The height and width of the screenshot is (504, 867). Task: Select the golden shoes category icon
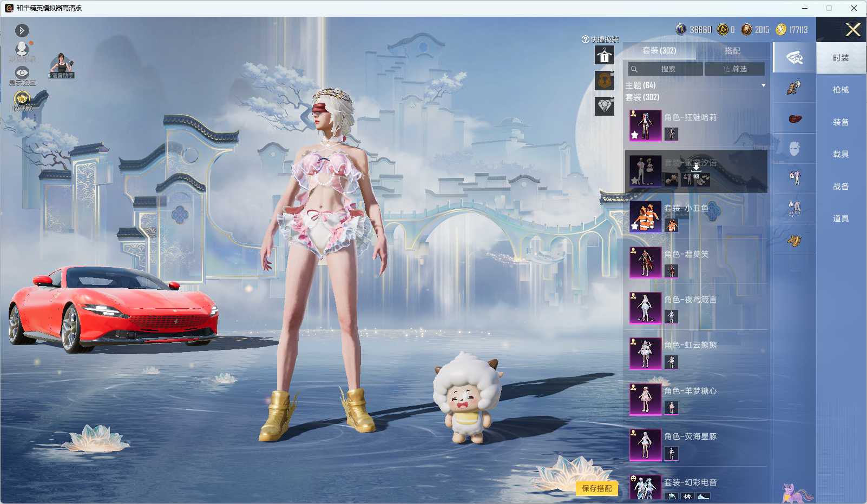[x=794, y=240]
